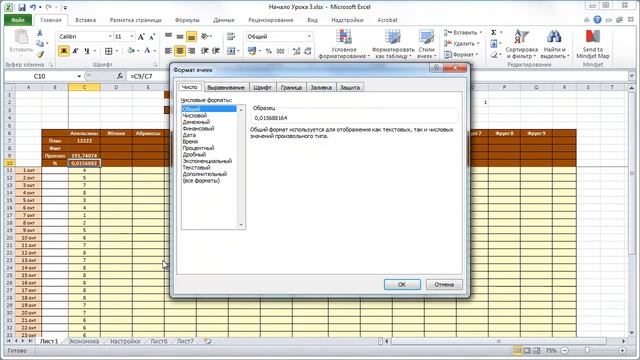Click the Save icon in the quick access toolbar
The width and height of the screenshot is (640, 360).
[x=22, y=7]
